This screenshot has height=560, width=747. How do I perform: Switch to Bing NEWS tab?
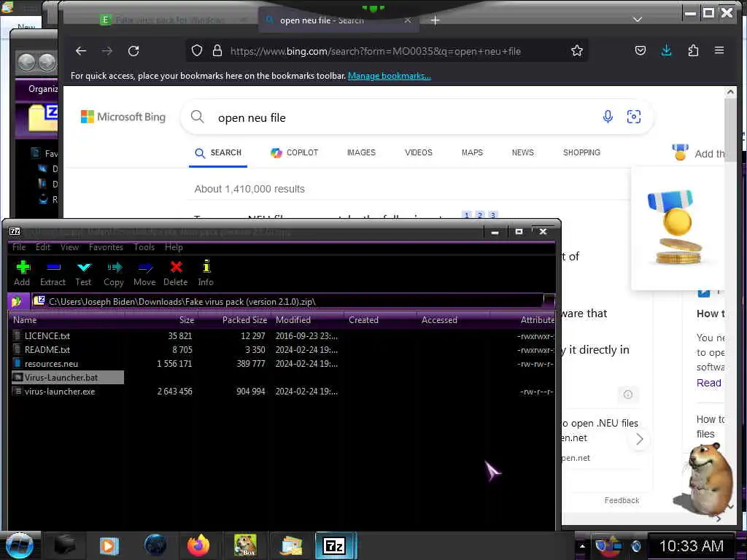(x=522, y=153)
